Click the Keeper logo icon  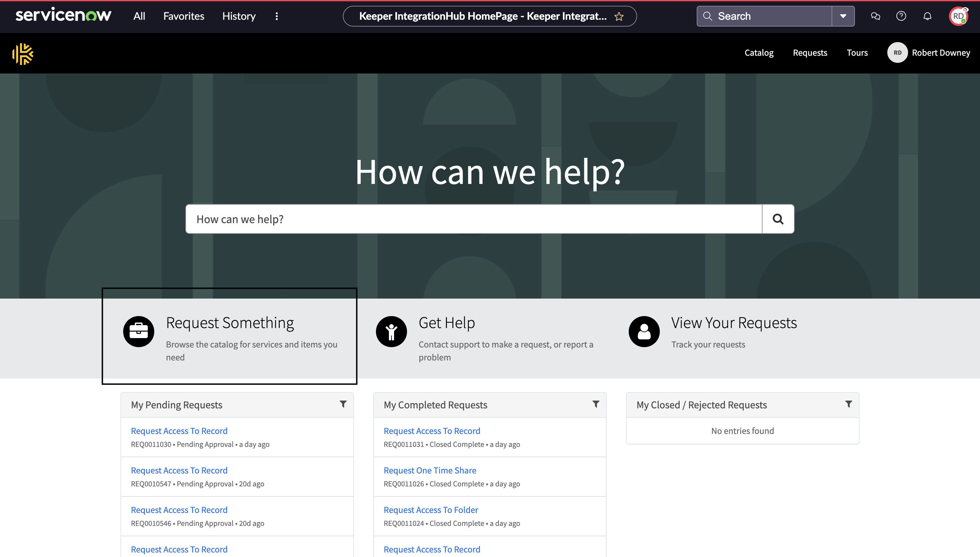pyautogui.click(x=23, y=53)
